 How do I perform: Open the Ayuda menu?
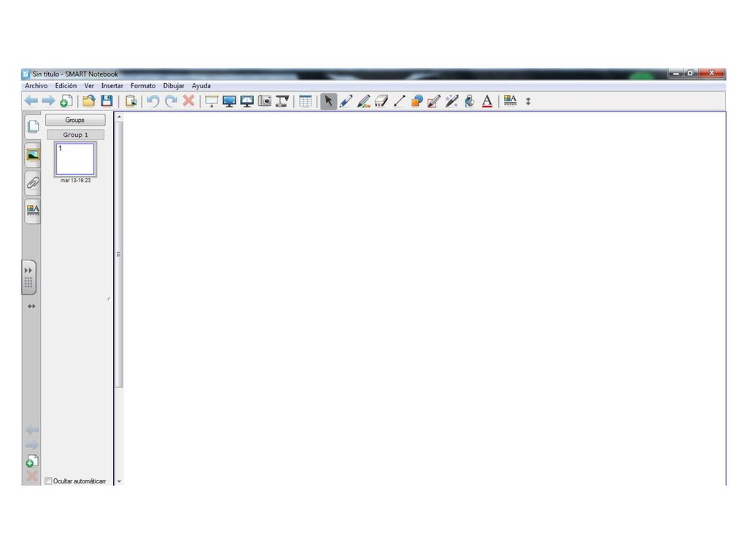[x=201, y=86]
